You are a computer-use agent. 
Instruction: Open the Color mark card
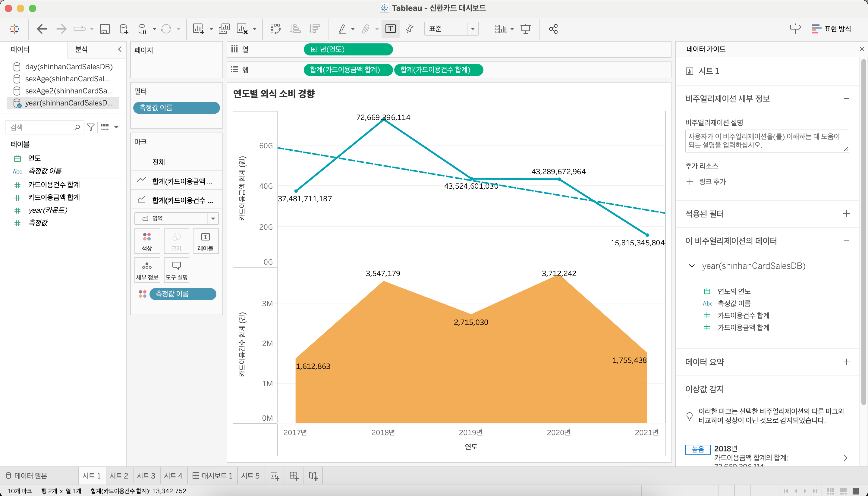(147, 241)
